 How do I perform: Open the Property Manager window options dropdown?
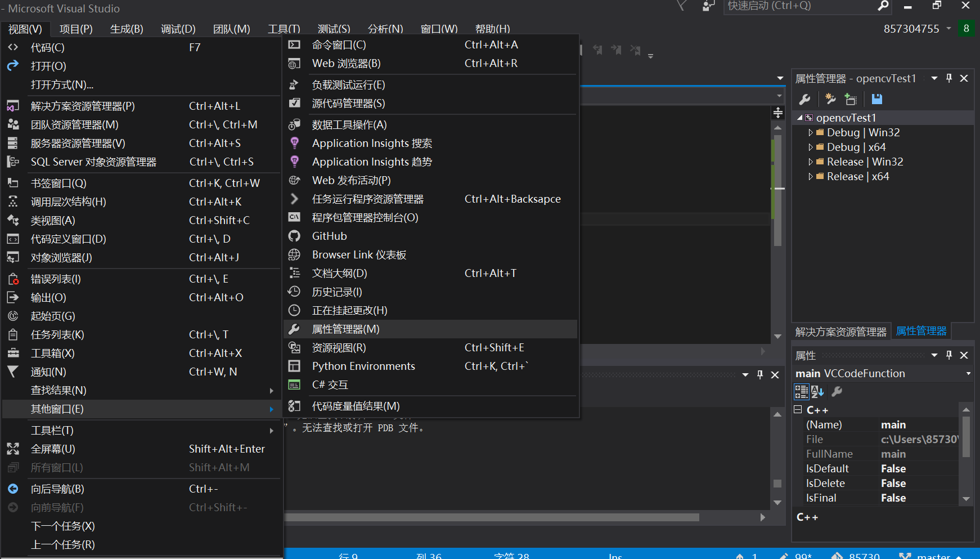click(x=934, y=78)
